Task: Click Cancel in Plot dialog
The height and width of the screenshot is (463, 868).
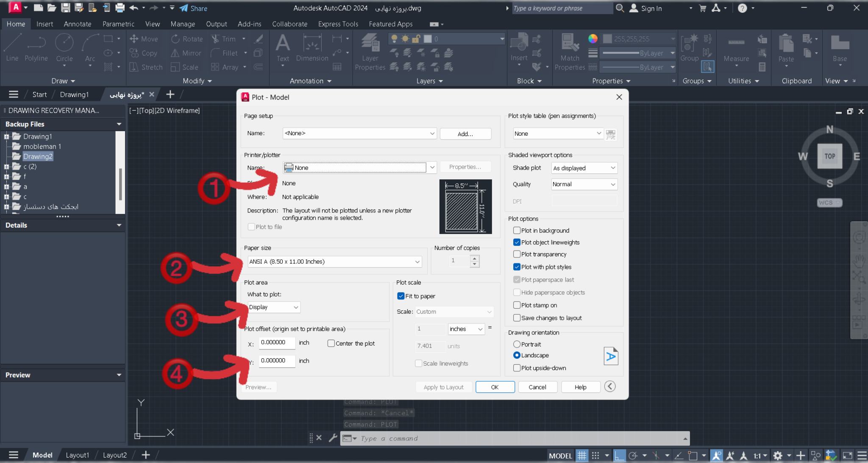Action: click(x=537, y=387)
